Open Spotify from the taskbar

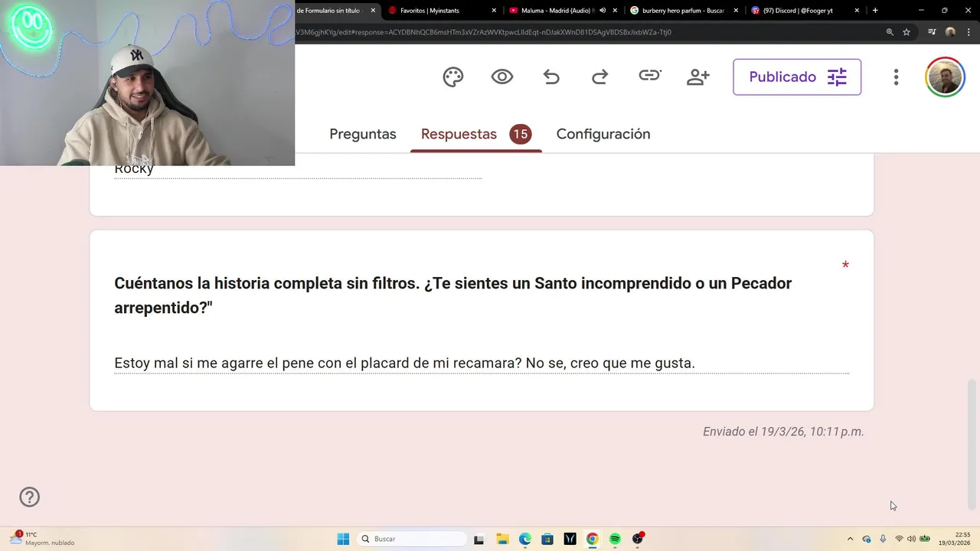615,540
